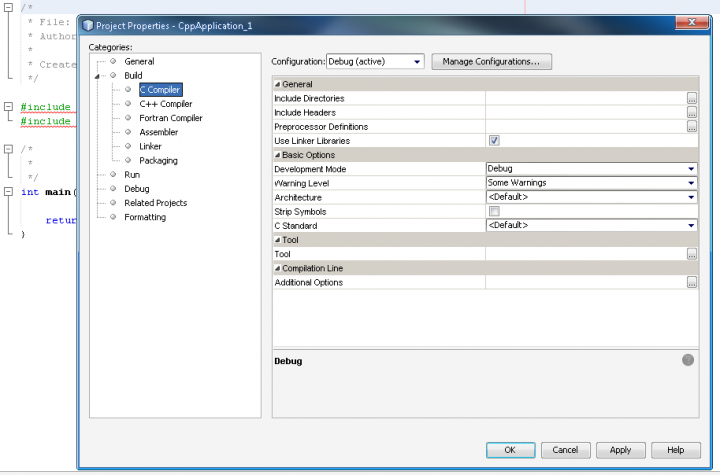Open the Development Mode dropdown
The image size is (720, 475).
[x=591, y=169]
